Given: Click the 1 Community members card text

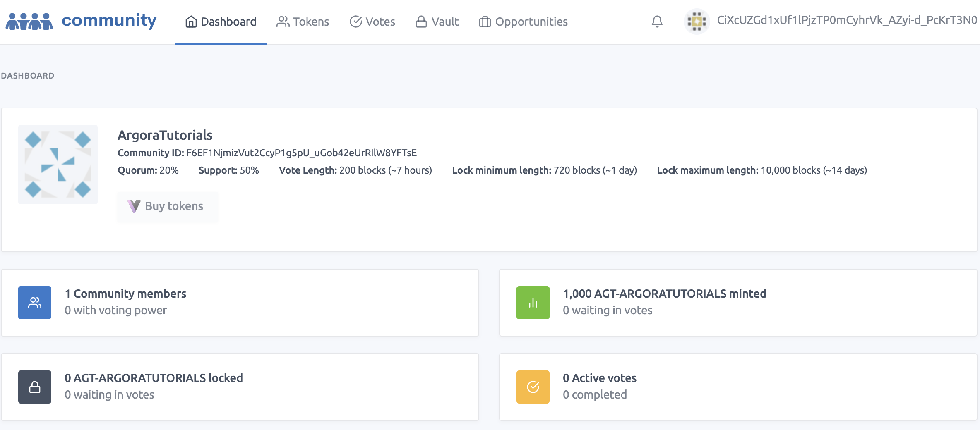Looking at the screenshot, I should click(x=125, y=294).
